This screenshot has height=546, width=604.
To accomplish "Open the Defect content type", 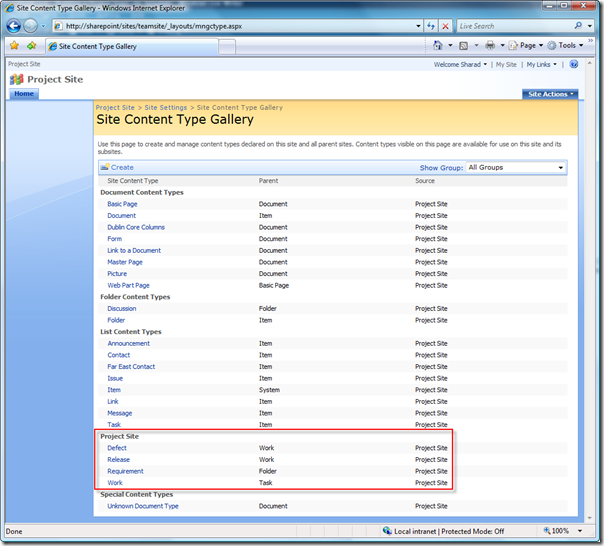I will coord(117,448).
